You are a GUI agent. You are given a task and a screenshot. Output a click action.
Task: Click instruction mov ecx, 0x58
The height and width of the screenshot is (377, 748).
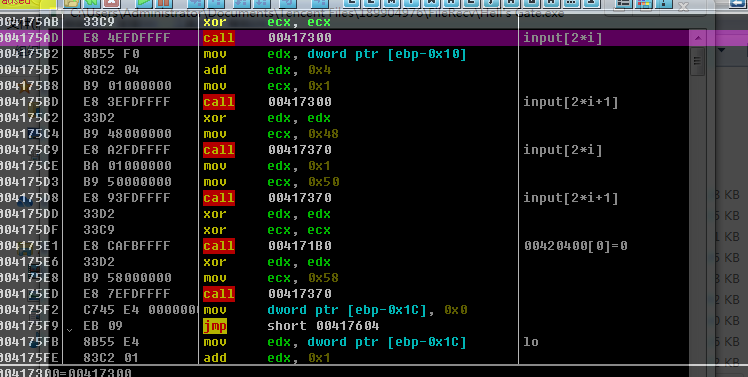tap(271, 278)
